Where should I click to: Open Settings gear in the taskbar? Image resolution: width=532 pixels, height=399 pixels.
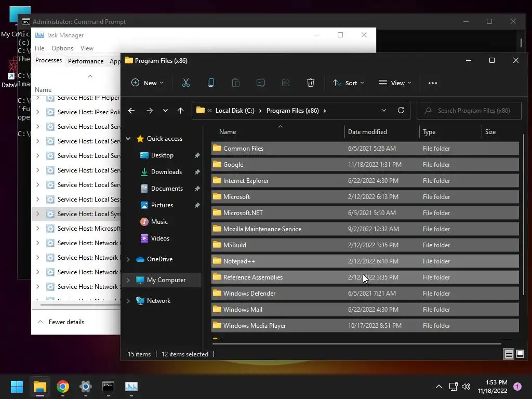pos(86,387)
